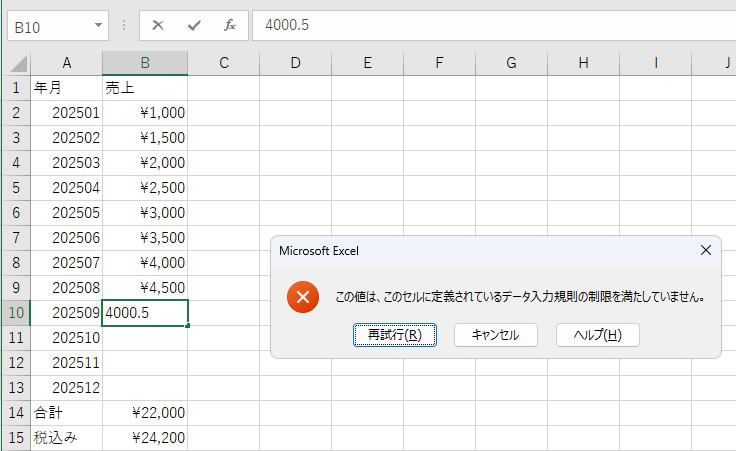Image resolution: width=736 pixels, height=451 pixels.
Task: Click cell containing 202507
Action: (x=67, y=263)
